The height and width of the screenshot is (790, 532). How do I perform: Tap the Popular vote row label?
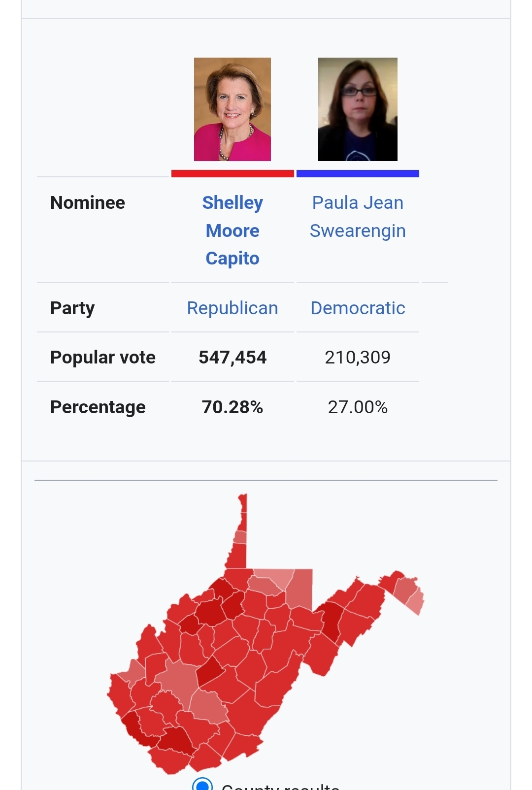(103, 358)
